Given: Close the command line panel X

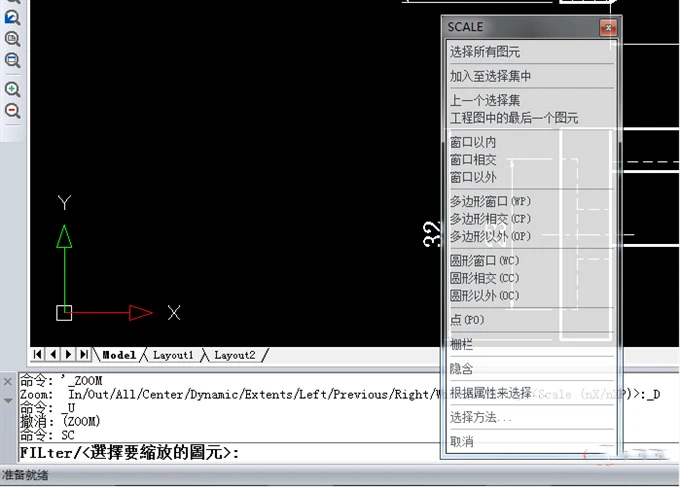Looking at the screenshot, I should coord(8,382).
